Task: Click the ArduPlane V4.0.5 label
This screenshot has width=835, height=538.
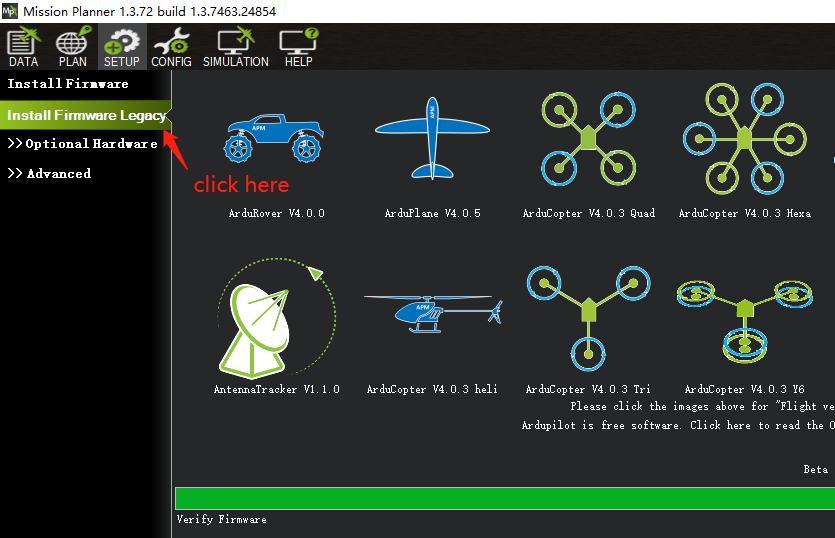Action: click(x=432, y=213)
